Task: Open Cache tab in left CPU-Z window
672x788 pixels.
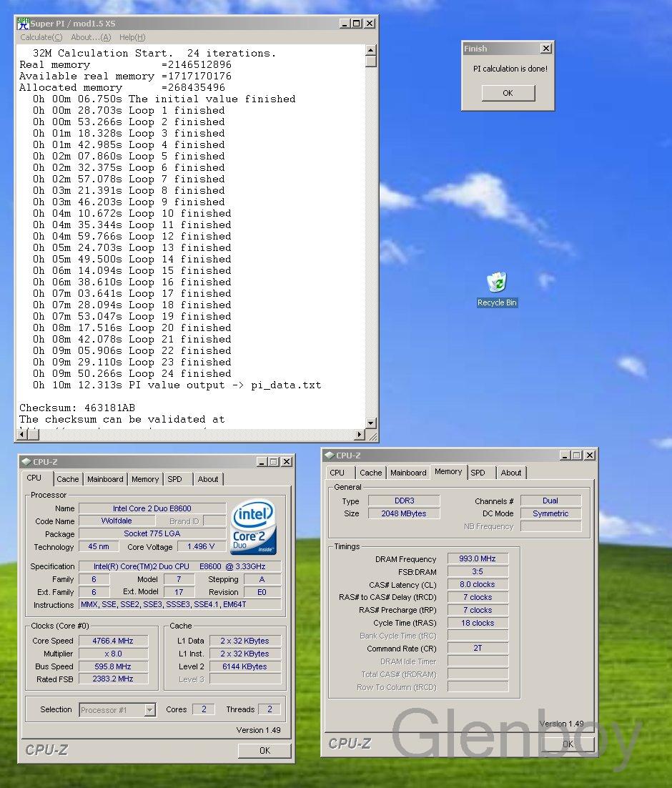Action: coord(68,479)
